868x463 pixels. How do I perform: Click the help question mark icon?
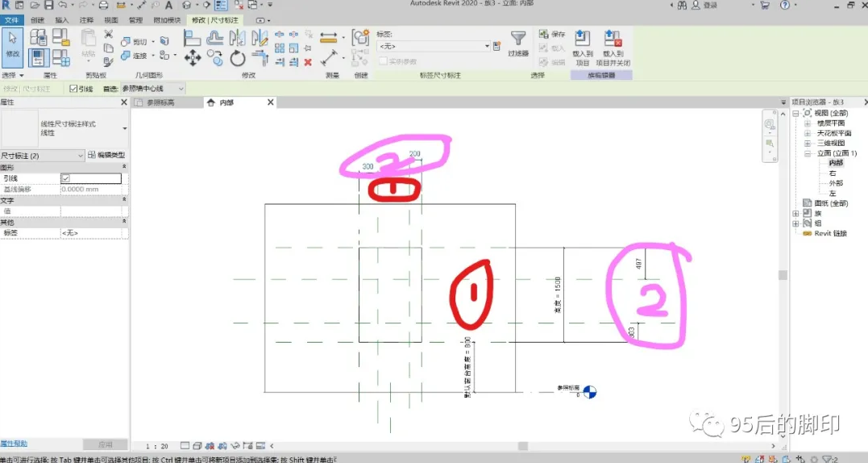785,5
